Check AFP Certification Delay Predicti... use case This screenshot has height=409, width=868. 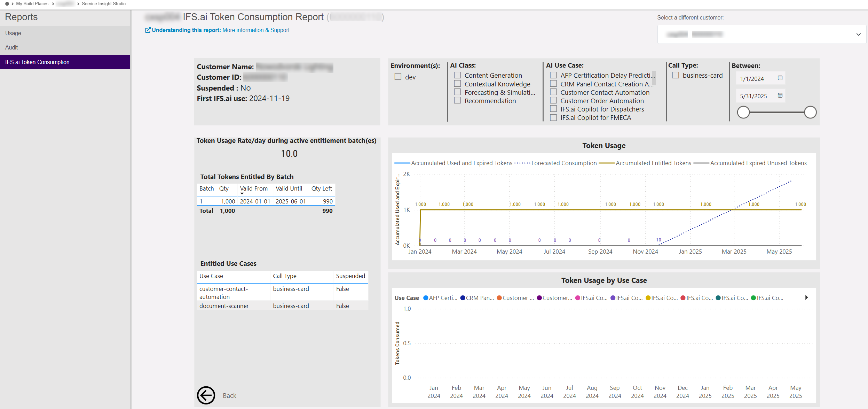pyautogui.click(x=553, y=75)
